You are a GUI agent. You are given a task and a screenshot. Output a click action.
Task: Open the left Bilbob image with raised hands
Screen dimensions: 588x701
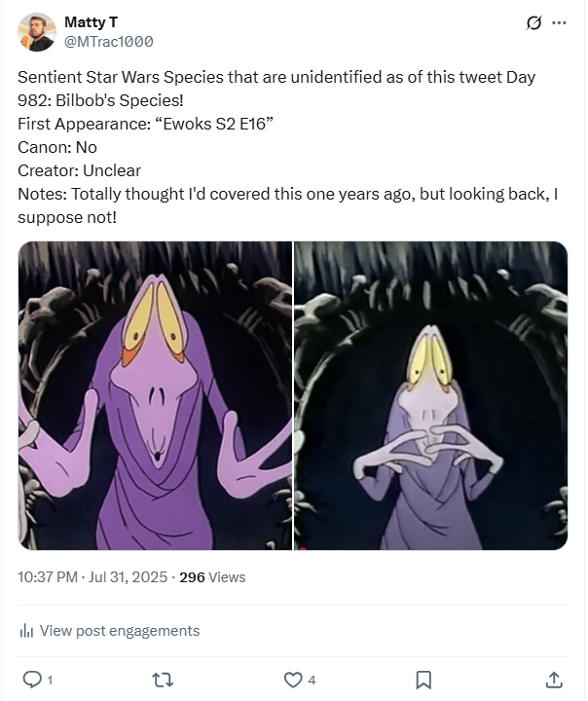(x=155, y=395)
